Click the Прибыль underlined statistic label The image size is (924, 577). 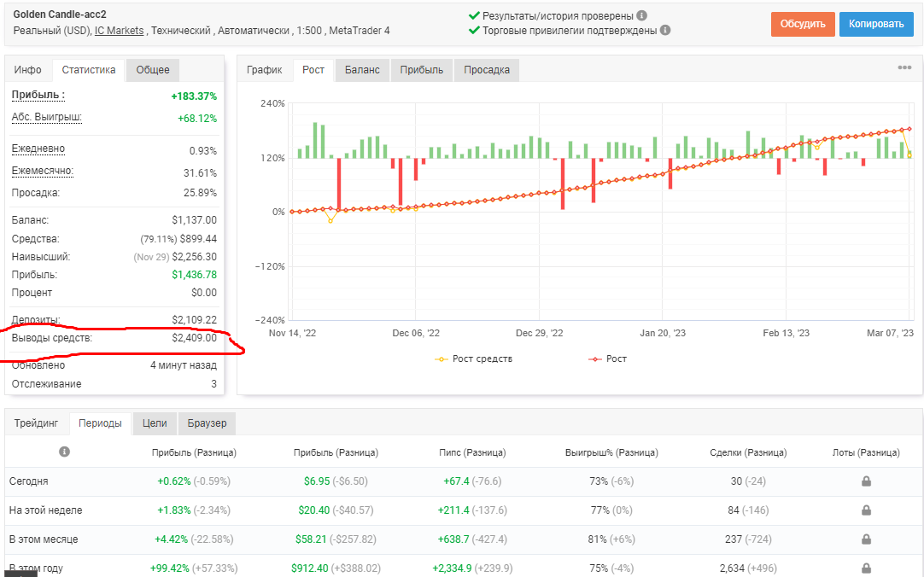point(38,95)
